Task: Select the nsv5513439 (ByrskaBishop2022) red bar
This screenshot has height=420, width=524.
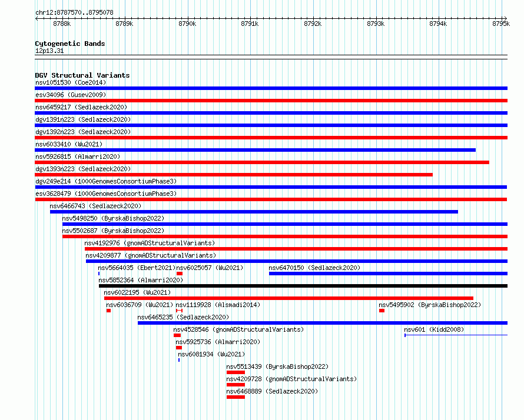Action: tap(236, 372)
